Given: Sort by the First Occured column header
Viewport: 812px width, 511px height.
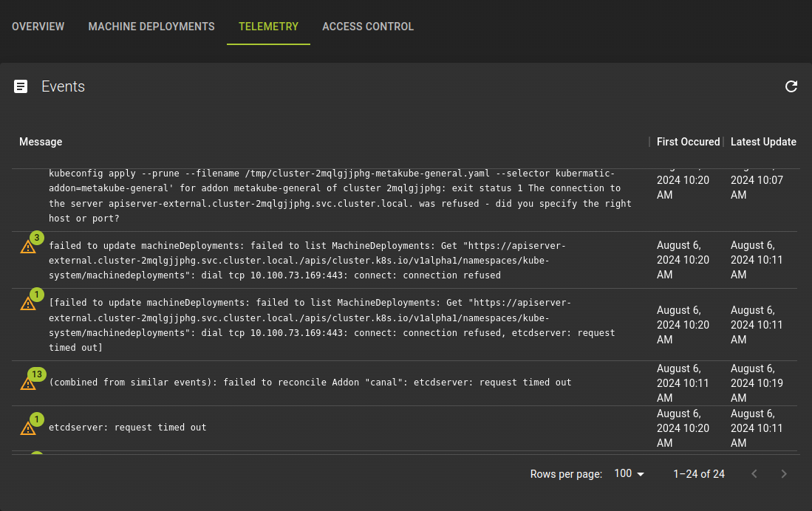Looking at the screenshot, I should (688, 141).
